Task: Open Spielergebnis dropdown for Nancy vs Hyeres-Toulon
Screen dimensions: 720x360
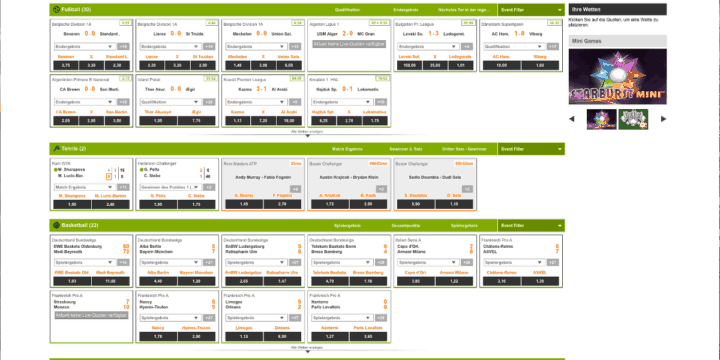Action: point(170,318)
